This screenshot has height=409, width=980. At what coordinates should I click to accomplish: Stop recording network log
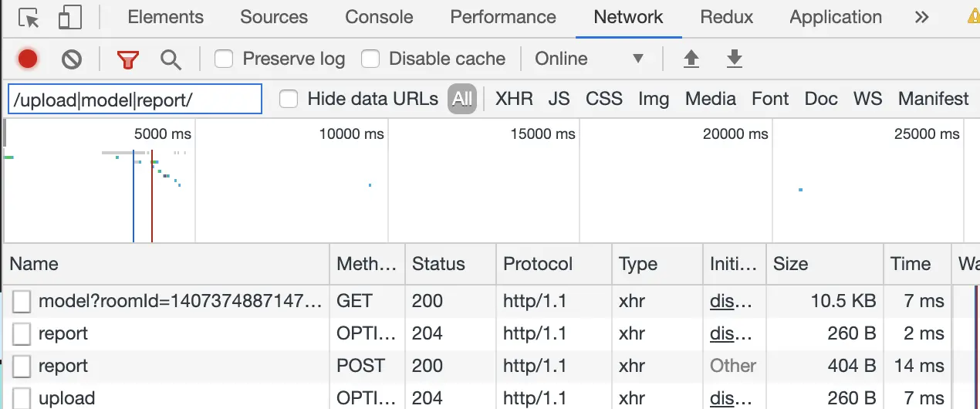coord(29,59)
